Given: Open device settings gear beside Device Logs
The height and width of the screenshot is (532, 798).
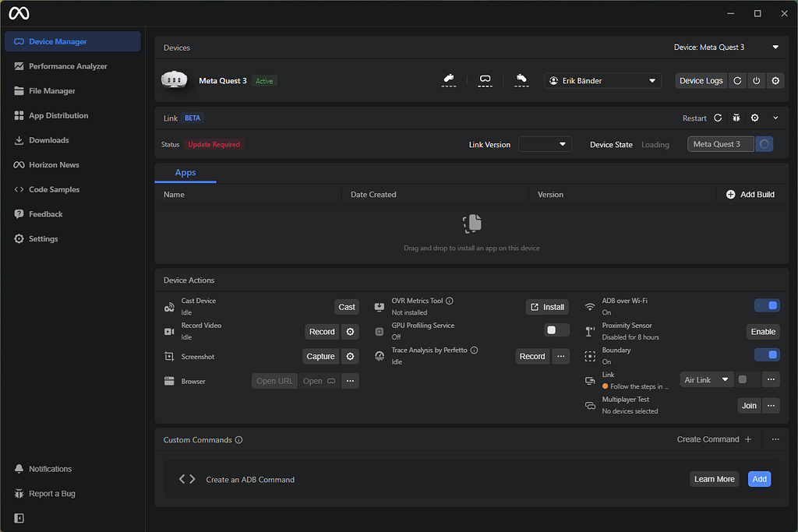Looking at the screenshot, I should pyautogui.click(x=775, y=81).
